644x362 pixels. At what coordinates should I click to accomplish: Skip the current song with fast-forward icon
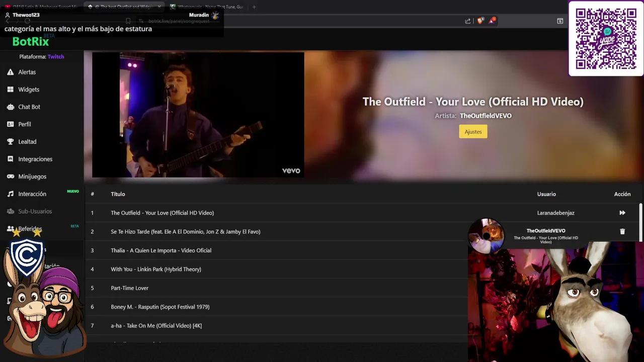pyautogui.click(x=622, y=213)
